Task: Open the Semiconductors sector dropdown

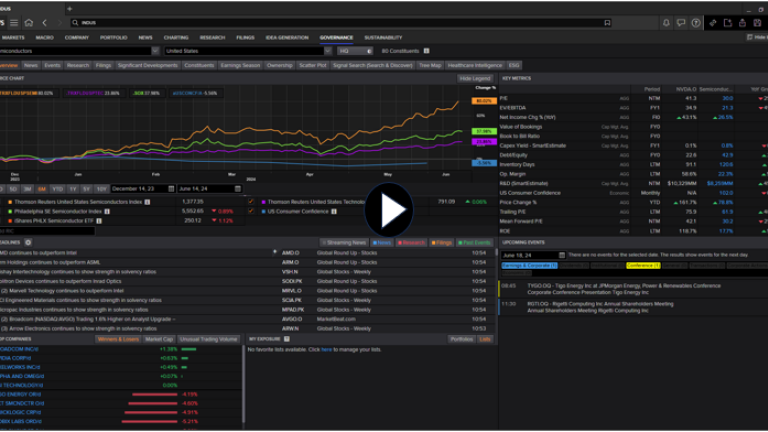Action: click(154, 50)
